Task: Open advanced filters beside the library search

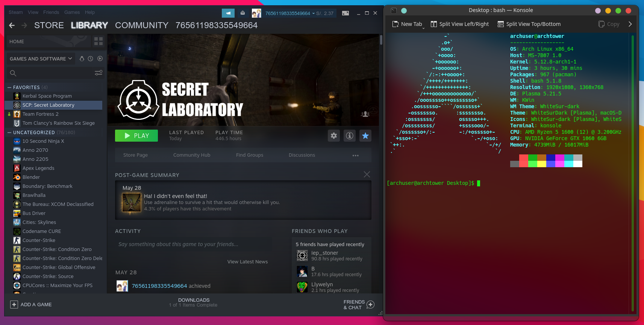Action: [98, 73]
